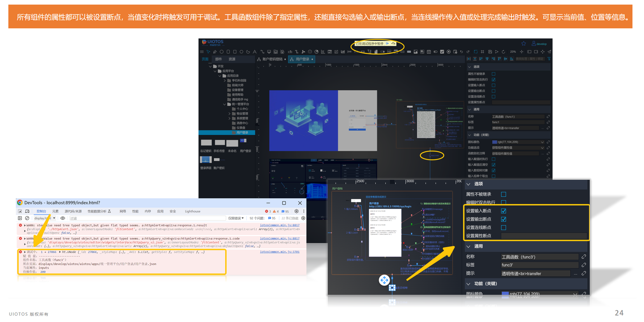
Task: Open the iotosCommon.min.js:3701 source link
Action: point(280,252)
